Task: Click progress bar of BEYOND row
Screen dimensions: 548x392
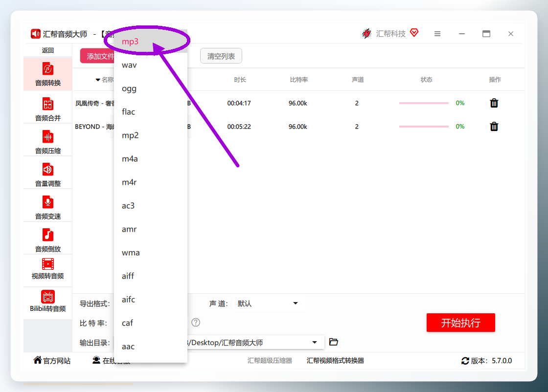Action: (424, 127)
